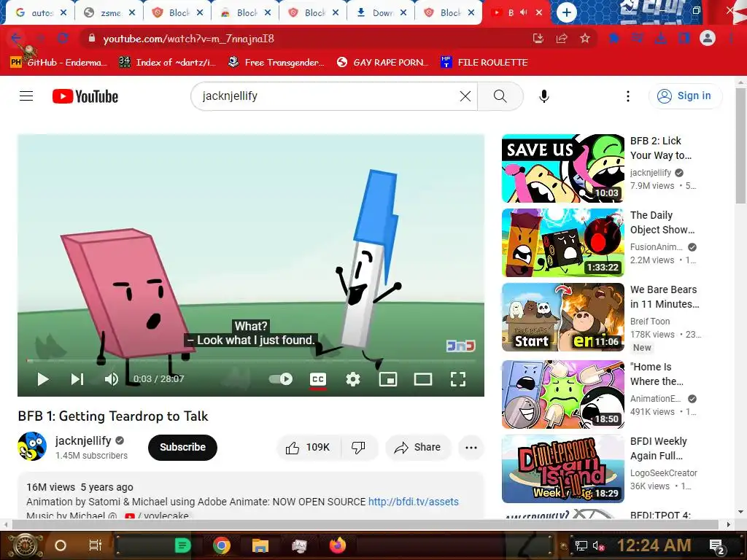The width and height of the screenshot is (747, 560).
Task: Run search with the magnifying glass button
Action: tap(500, 96)
